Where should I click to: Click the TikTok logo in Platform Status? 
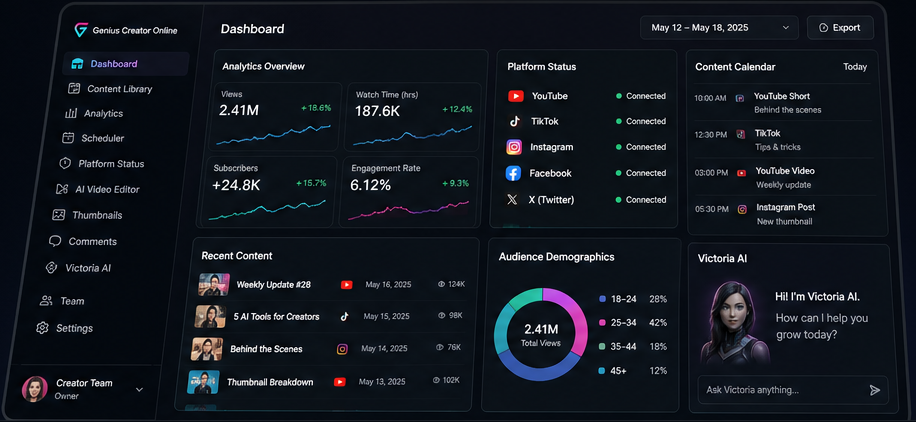coord(515,121)
